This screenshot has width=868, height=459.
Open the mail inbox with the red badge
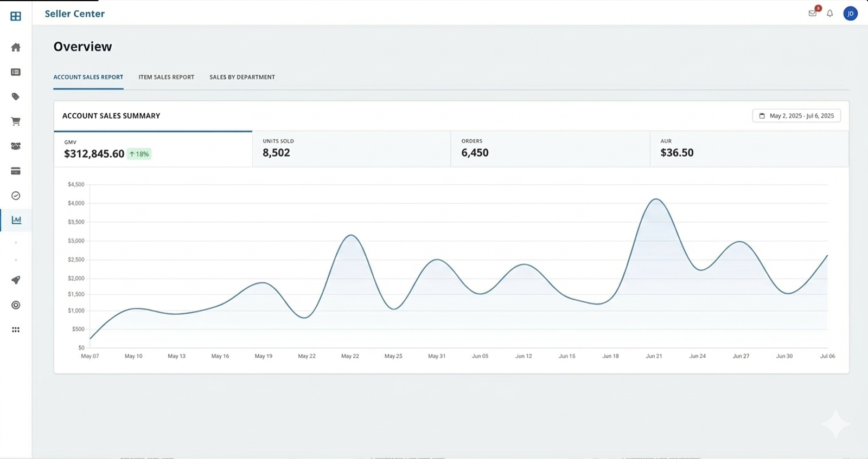pos(812,14)
